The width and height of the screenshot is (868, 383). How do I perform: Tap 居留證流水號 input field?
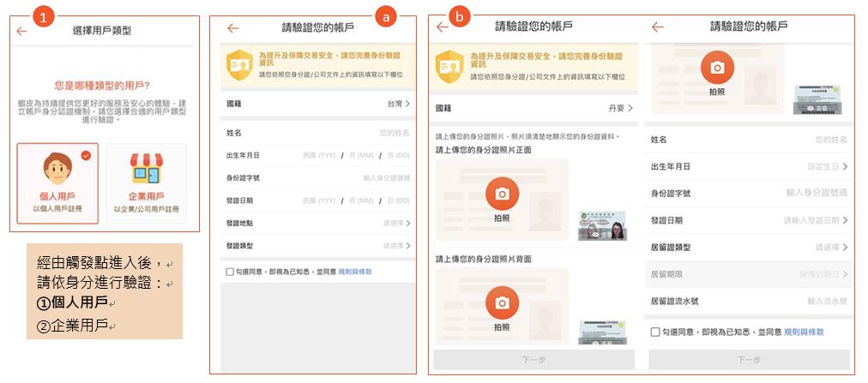point(749,302)
